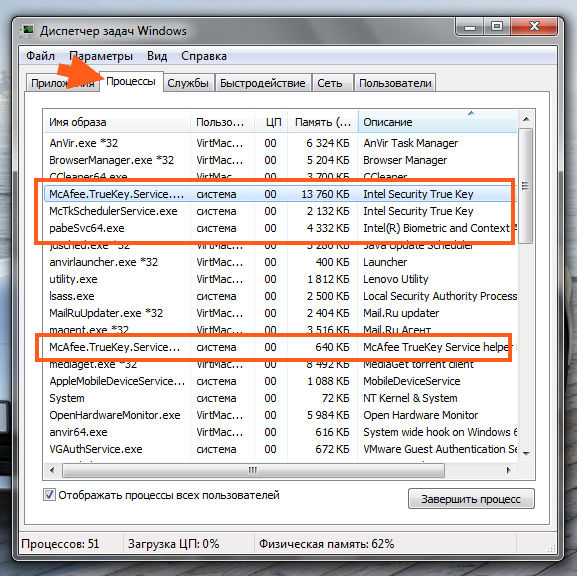This screenshot has width=577, height=576.
Task: Click the Процессов: 51 status entry
Action: click(x=60, y=544)
